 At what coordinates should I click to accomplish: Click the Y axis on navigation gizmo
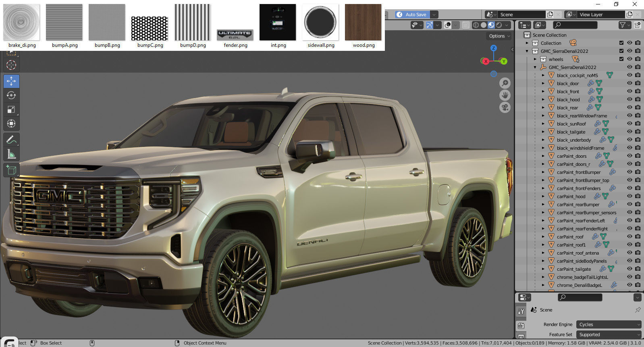[504, 61]
